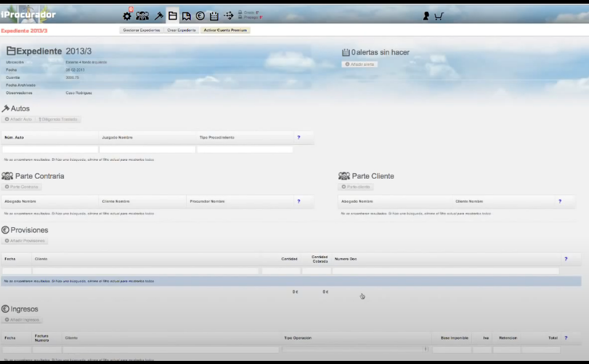
Task: Open the euro billing icon in toolbar
Action: pos(200,16)
